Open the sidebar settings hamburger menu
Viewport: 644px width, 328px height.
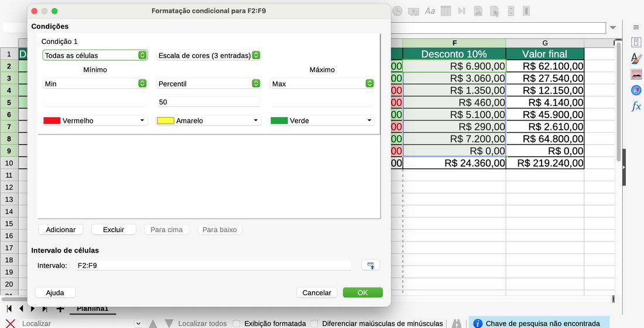(636, 27)
